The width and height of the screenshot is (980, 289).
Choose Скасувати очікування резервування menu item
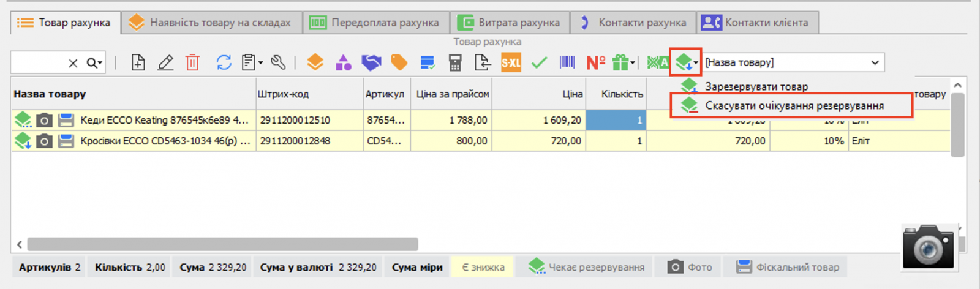(x=792, y=105)
